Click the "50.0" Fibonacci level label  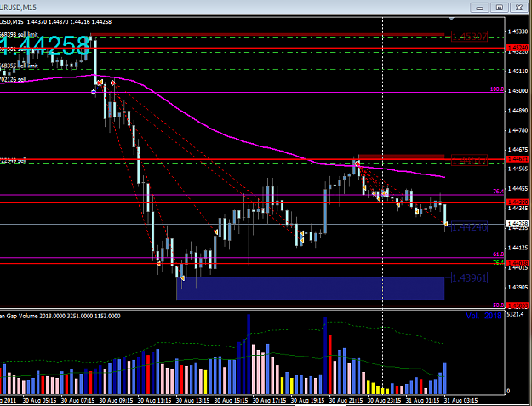click(x=499, y=305)
